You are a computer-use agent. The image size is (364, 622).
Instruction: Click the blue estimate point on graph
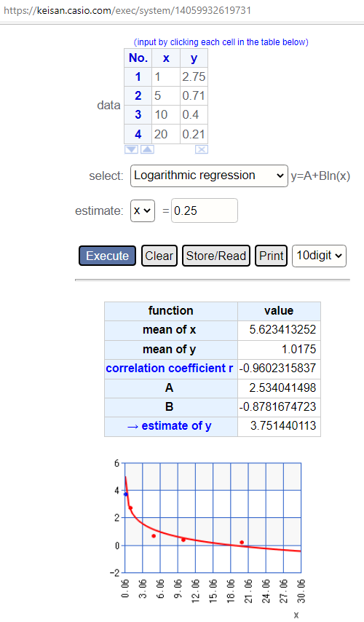click(x=126, y=495)
